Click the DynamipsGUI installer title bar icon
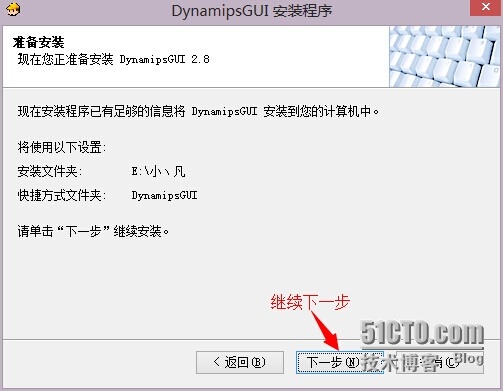The image size is (503, 391). click(13, 9)
